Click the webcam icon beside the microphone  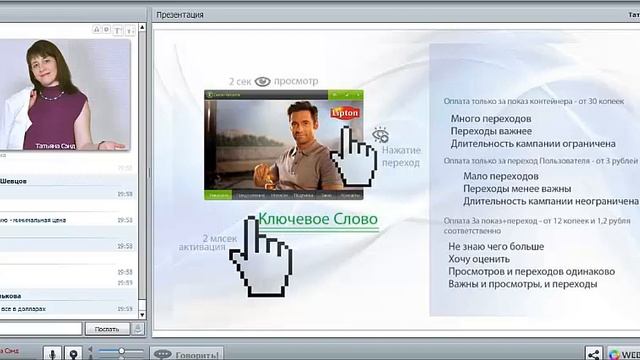73,353
